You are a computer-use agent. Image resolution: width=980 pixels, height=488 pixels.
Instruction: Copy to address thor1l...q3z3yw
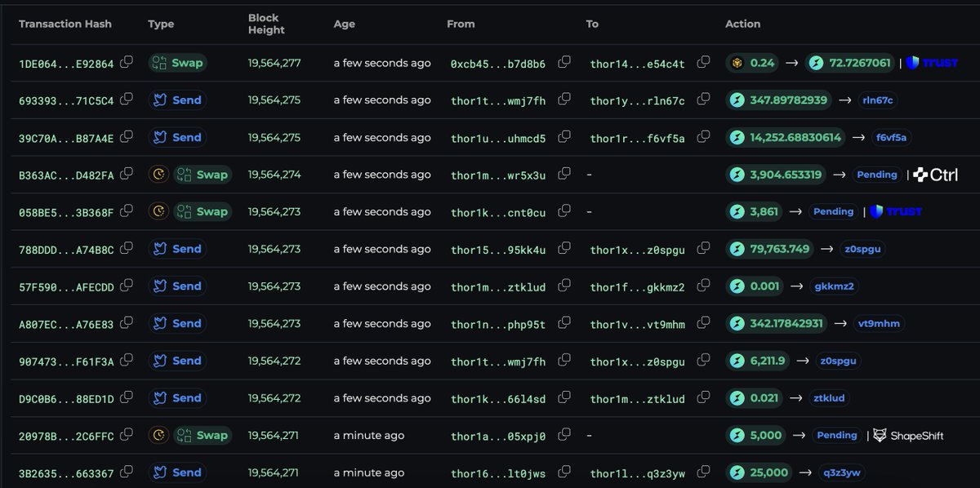click(703, 472)
